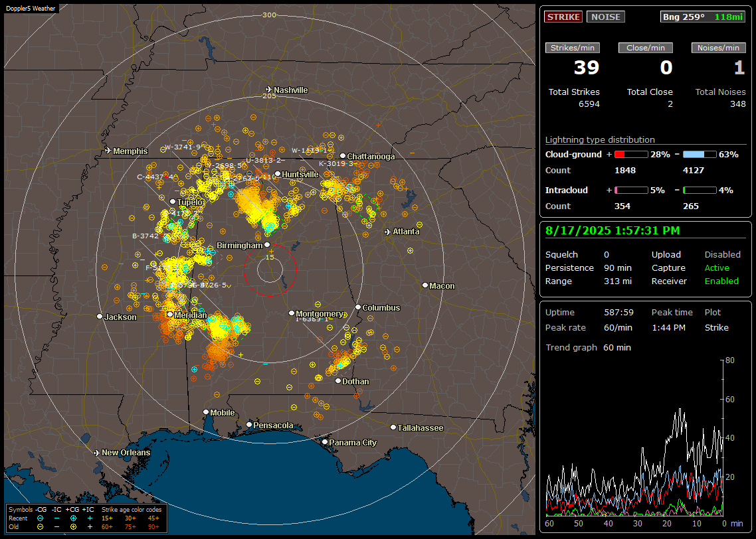Click the Mobile city marker
This screenshot has height=539, width=756.
[x=206, y=412]
